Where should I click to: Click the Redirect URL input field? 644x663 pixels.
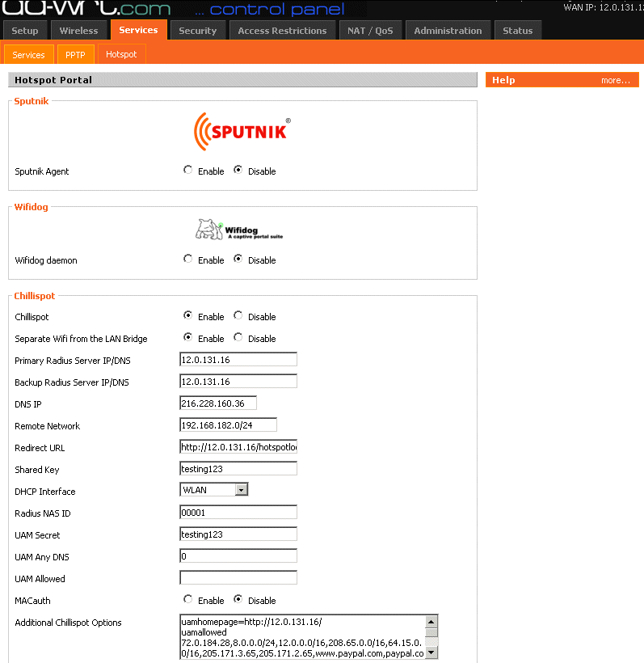click(238, 447)
